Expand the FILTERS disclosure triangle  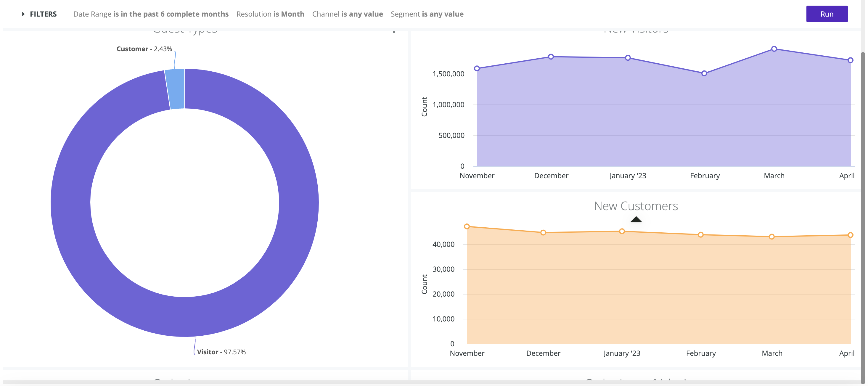[x=23, y=14]
